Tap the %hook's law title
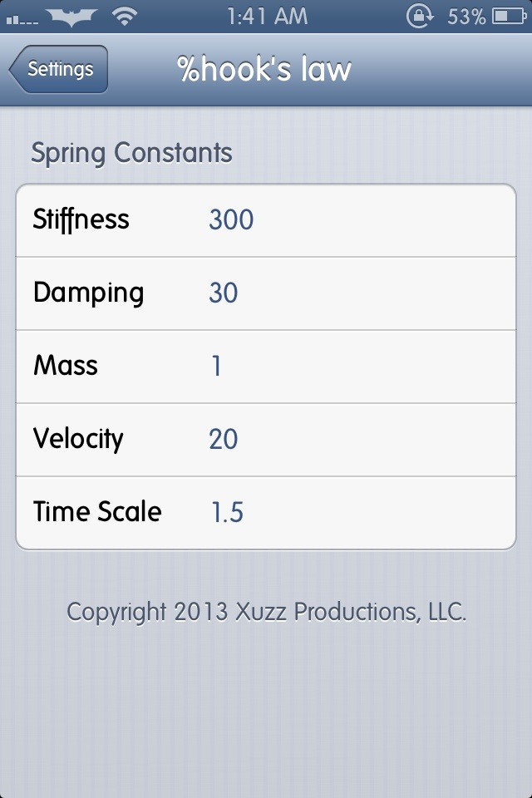This screenshot has width=532, height=798. (264, 69)
